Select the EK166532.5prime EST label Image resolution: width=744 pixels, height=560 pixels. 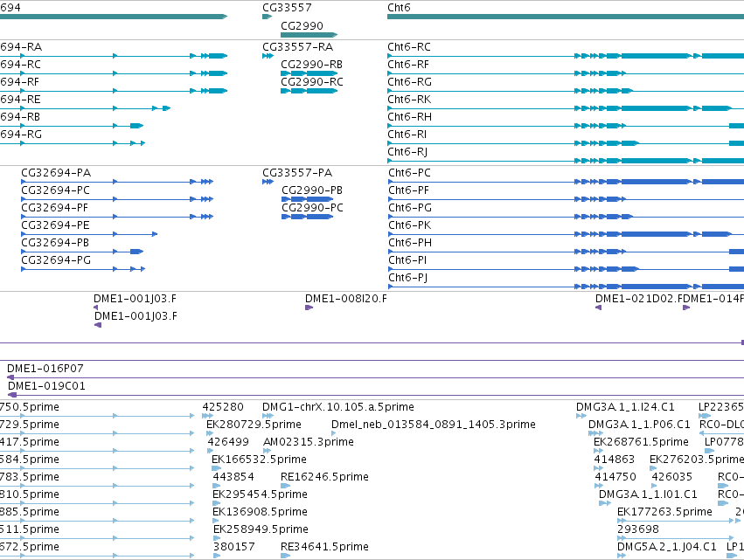pos(259,460)
